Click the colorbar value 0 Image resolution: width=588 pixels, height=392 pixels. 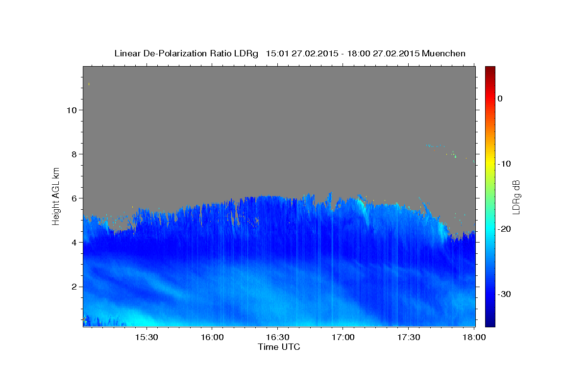pos(500,98)
